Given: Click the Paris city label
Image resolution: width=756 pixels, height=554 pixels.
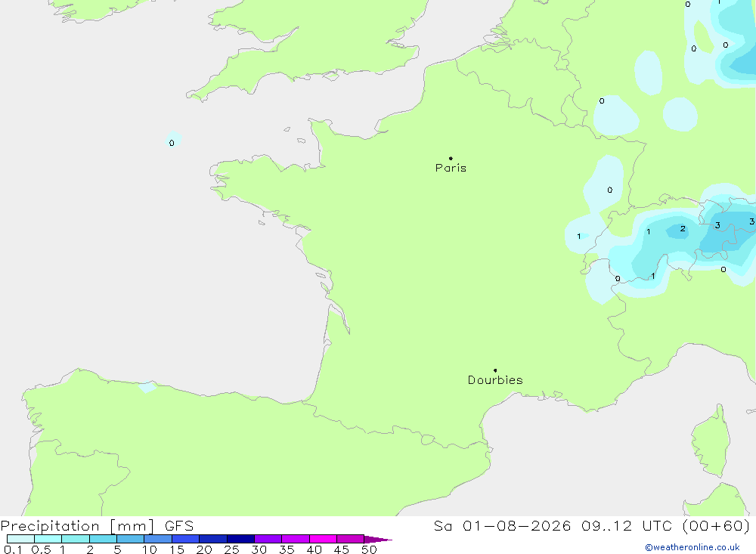Looking at the screenshot, I should [451, 168].
